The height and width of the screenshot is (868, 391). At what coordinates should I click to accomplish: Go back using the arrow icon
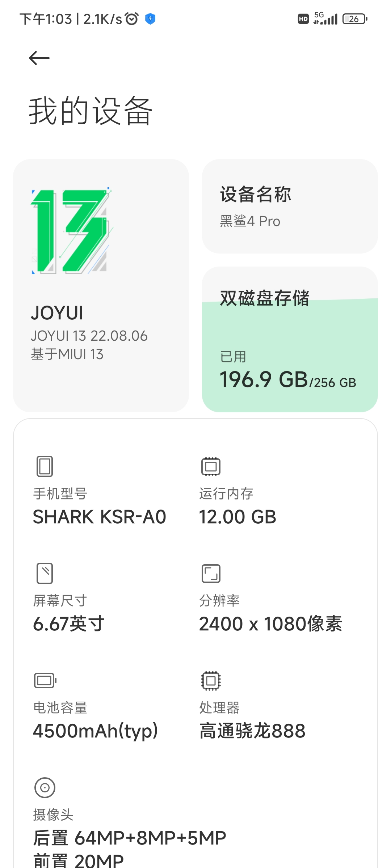[39, 58]
